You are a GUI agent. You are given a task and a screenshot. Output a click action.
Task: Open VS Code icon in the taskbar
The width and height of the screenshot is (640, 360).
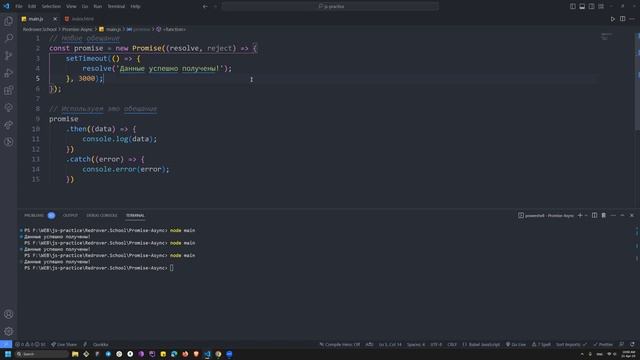point(207,354)
